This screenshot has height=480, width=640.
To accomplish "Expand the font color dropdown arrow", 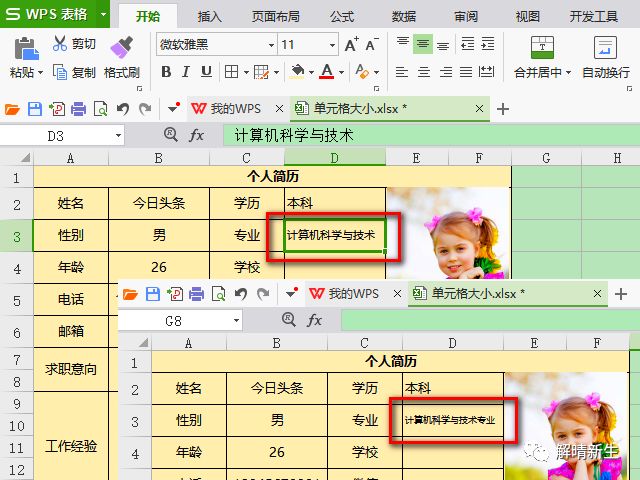I will [341, 73].
